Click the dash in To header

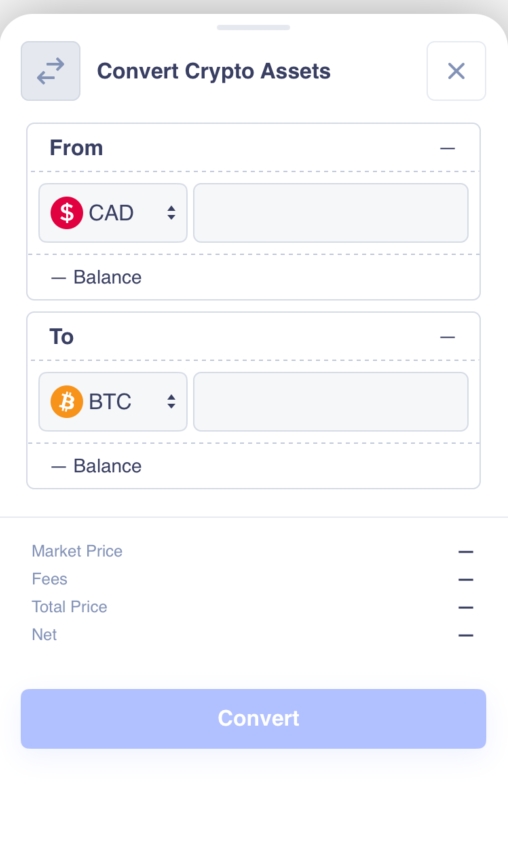447,337
